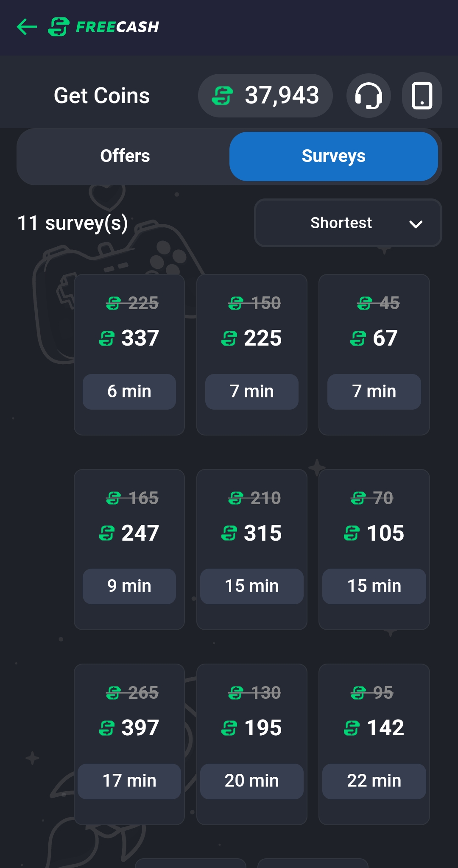This screenshot has height=868, width=458.
Task: Switch to the Offers tab
Action: (125, 156)
